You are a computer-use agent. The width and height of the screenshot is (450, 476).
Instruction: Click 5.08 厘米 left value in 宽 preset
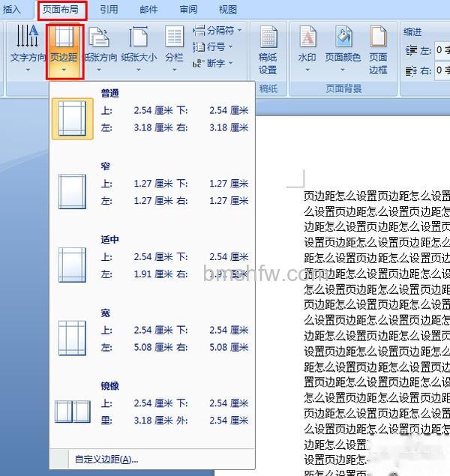[x=153, y=347]
